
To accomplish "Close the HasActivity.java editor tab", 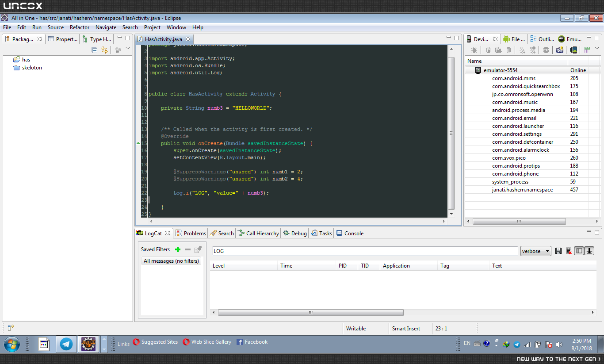I will click(x=188, y=39).
